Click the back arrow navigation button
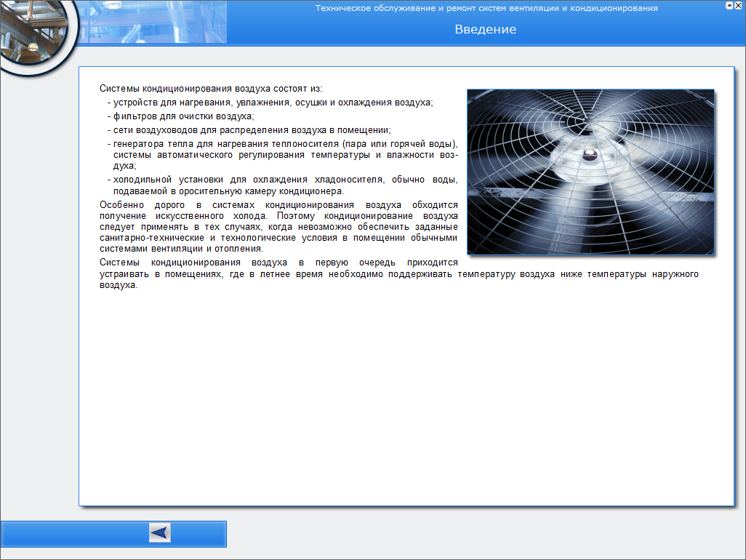This screenshot has height=560, width=746. [160, 533]
